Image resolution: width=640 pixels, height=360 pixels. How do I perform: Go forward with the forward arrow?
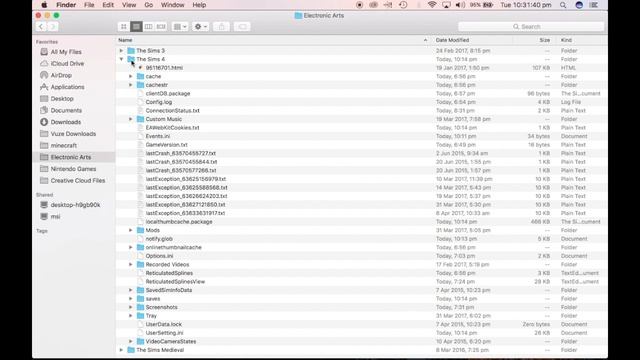point(53,27)
